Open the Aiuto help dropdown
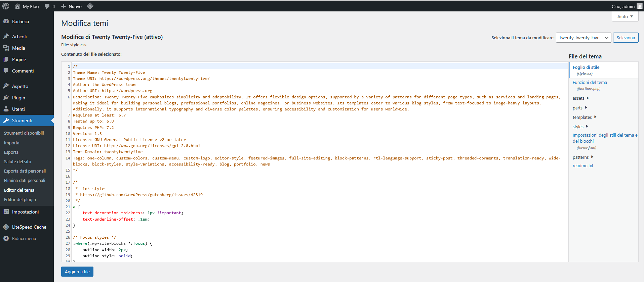Image resolution: width=644 pixels, height=282 pixels. tap(625, 16)
